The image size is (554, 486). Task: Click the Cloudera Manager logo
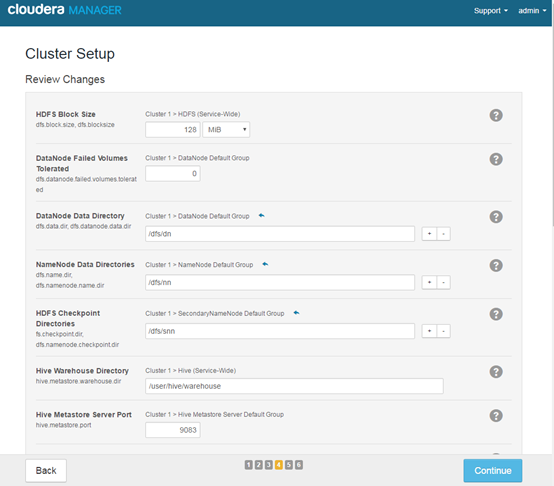[64, 10]
